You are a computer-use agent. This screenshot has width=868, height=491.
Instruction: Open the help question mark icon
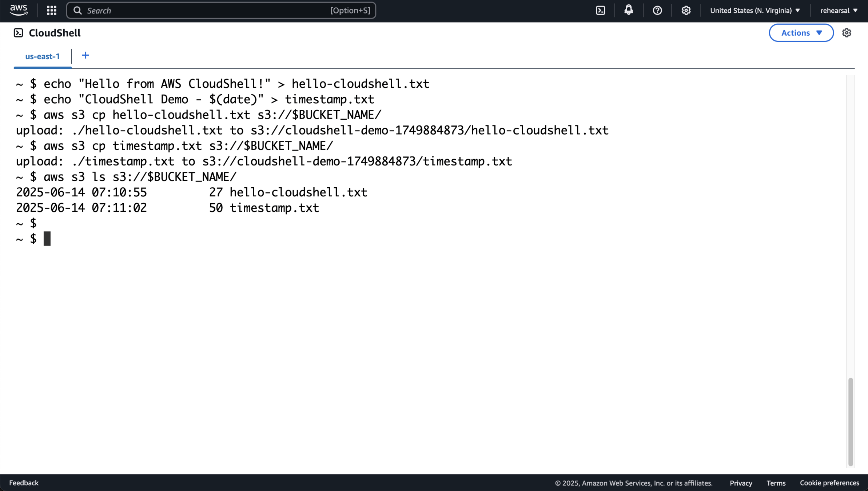[x=657, y=10]
